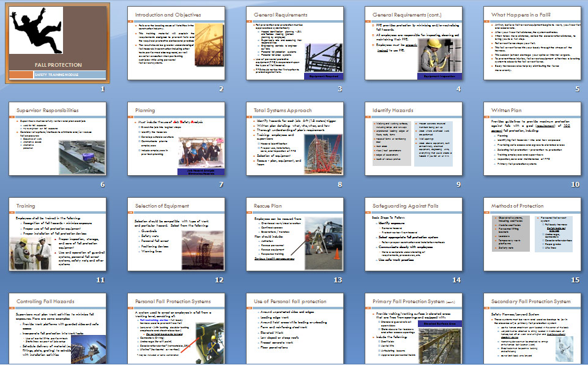Choose the Supervisor Responsibilities slide thumbnail
The width and height of the screenshot is (588, 365).
(58, 138)
